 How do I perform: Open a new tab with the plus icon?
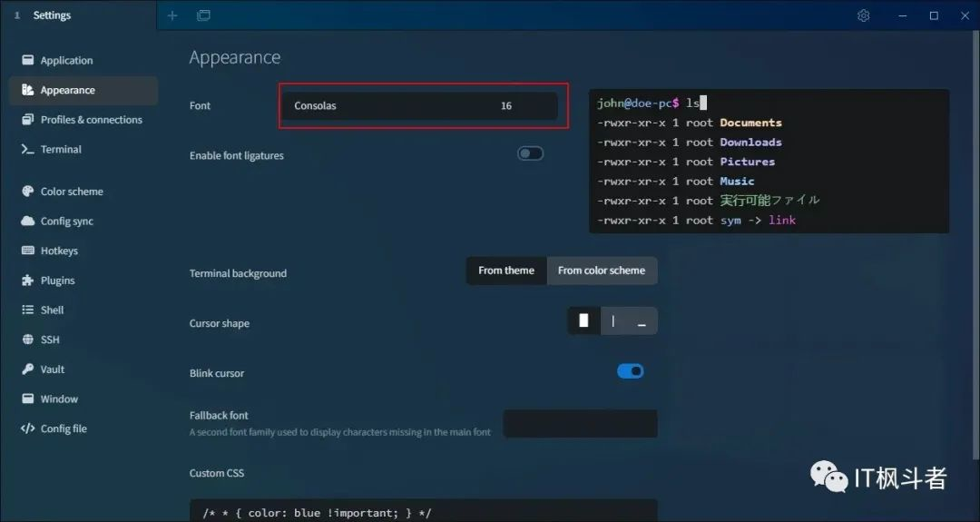click(x=172, y=15)
